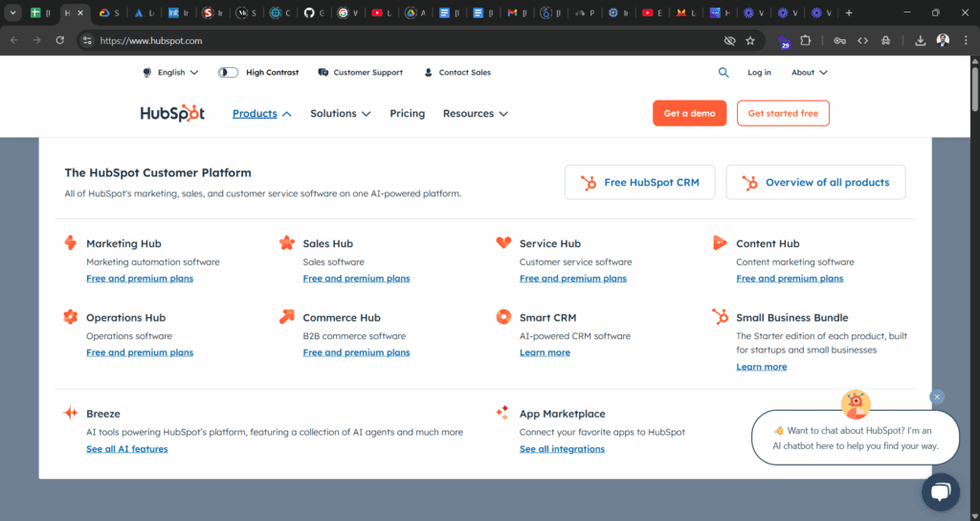Click Customer Support link
The height and width of the screenshot is (521, 980).
pos(368,73)
